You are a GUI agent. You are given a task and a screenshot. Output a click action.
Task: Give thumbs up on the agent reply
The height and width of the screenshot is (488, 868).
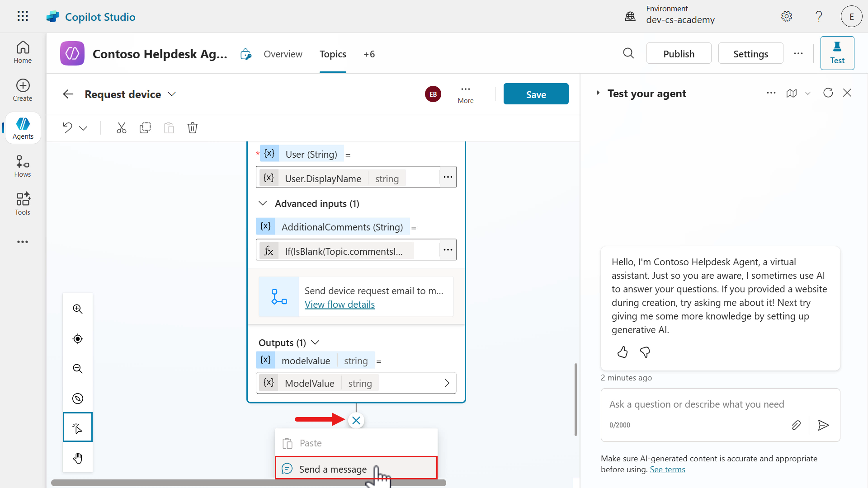622,352
